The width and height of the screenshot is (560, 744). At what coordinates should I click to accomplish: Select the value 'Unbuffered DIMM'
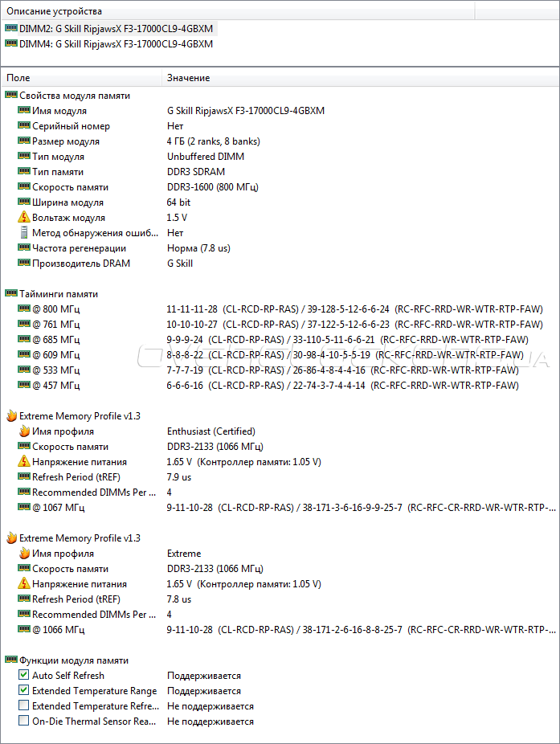[206, 157]
